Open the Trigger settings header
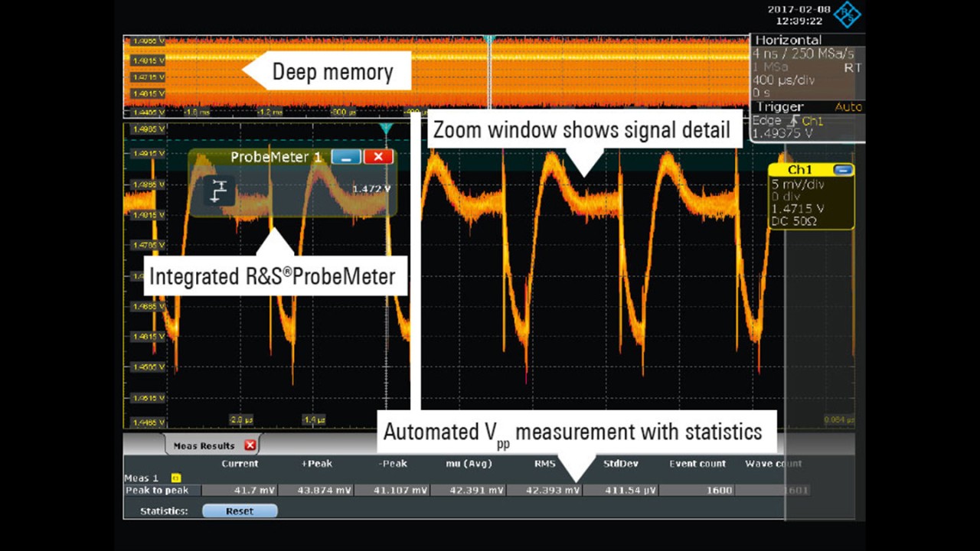Image resolution: width=980 pixels, height=551 pixels. click(779, 107)
